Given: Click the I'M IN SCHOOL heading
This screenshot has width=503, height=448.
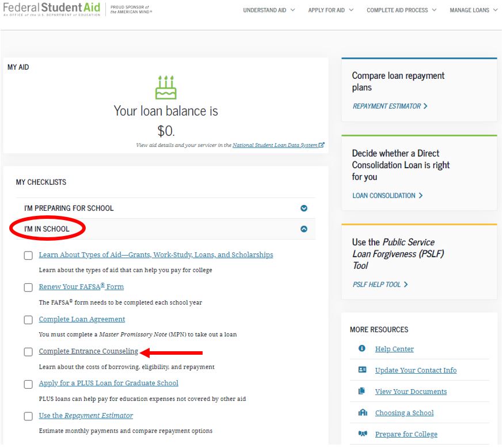Looking at the screenshot, I should 47,229.
